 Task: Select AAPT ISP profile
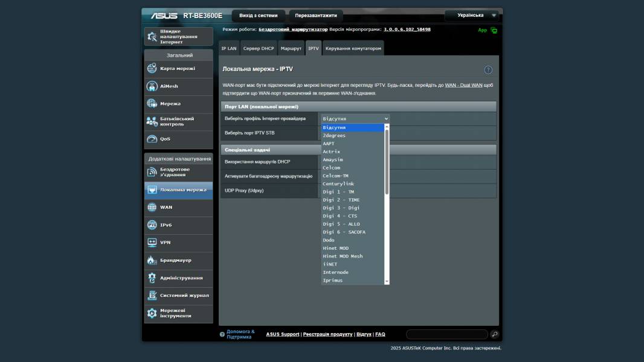pos(353,144)
